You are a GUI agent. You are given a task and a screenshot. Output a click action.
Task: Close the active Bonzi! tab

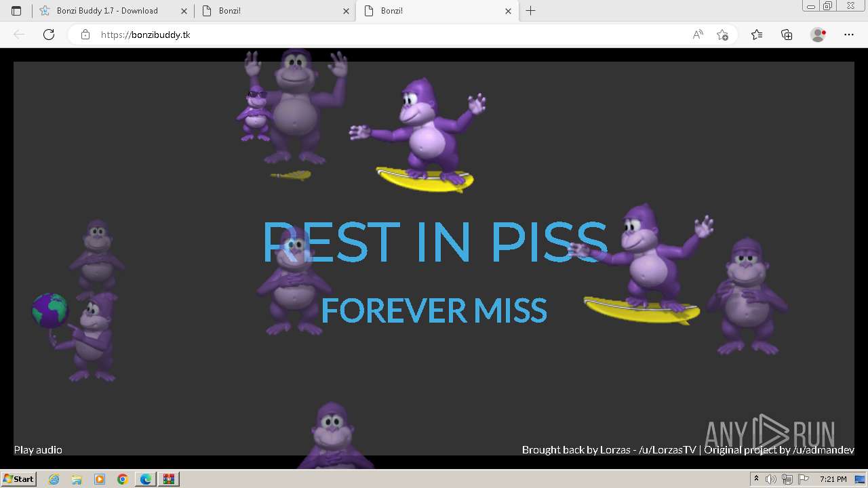pos(509,11)
